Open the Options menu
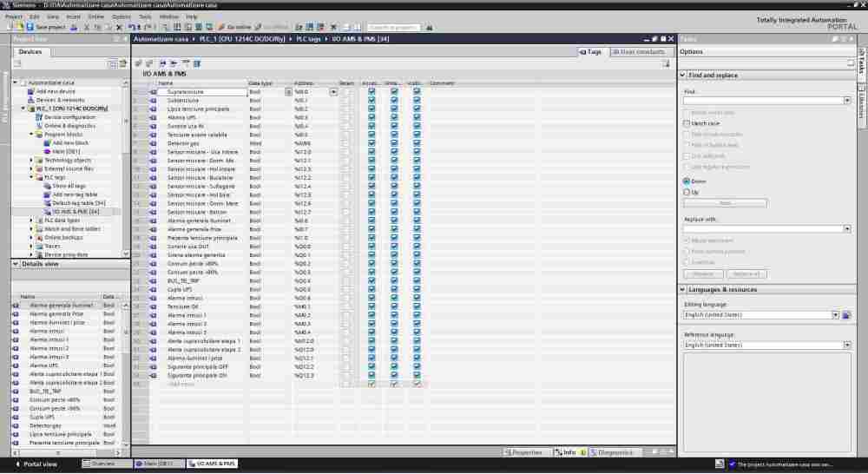Image resolution: width=868 pixels, height=474 pixels. (x=122, y=16)
